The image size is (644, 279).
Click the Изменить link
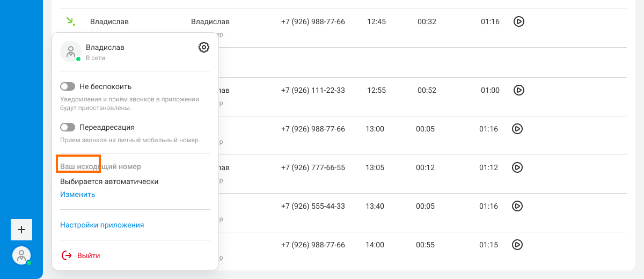pos(78,194)
